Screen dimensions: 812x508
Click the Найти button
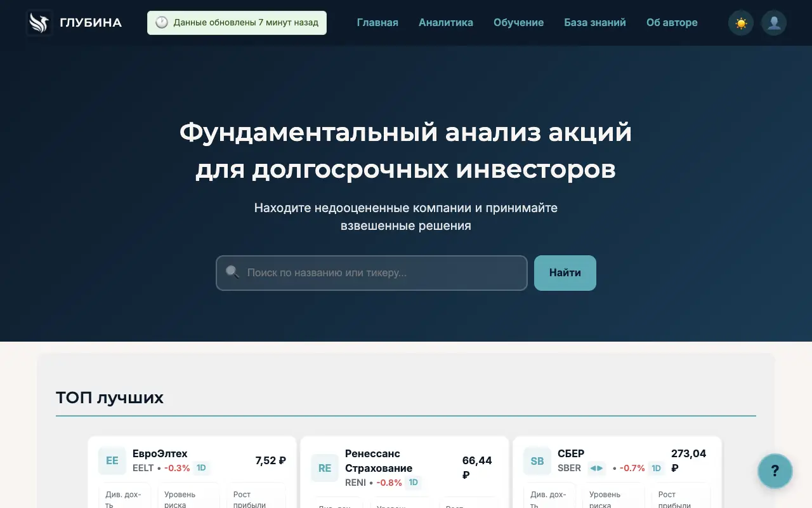(565, 273)
